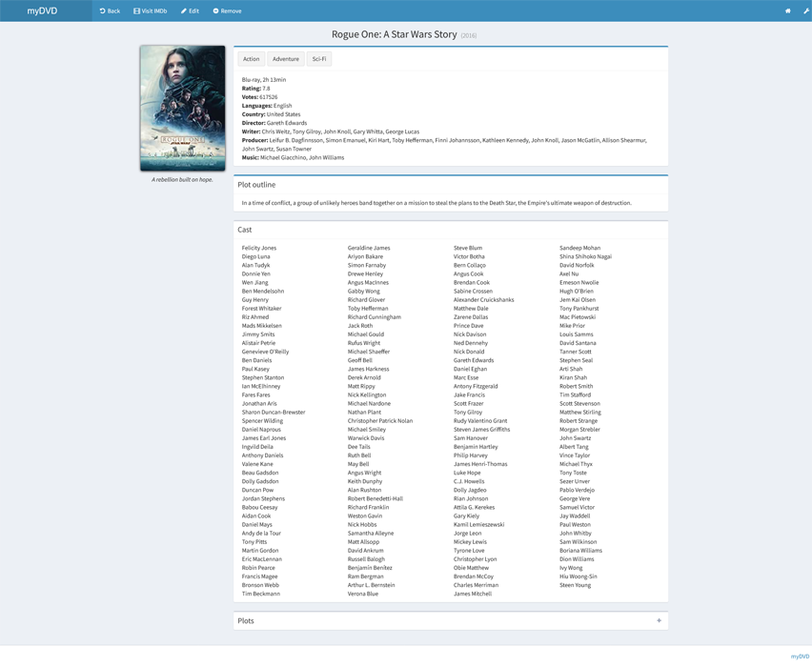Open the Visit IMDb link
The height and width of the screenshot is (667, 812).
coord(150,10)
